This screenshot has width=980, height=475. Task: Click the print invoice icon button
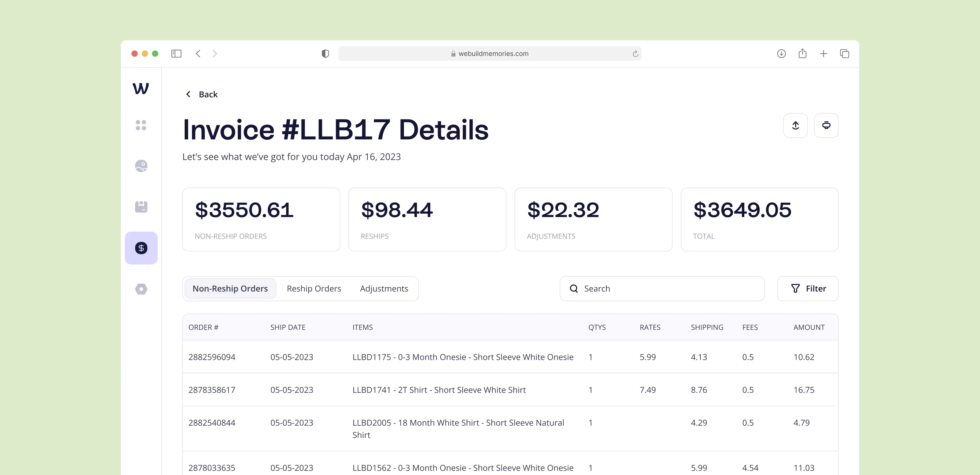point(826,125)
